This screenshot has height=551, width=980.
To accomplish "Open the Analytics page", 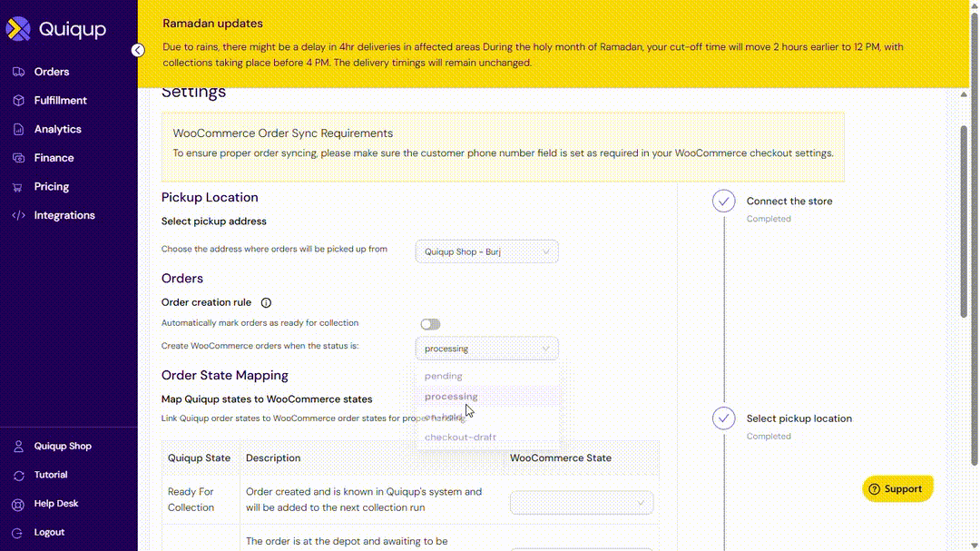I will (x=57, y=130).
